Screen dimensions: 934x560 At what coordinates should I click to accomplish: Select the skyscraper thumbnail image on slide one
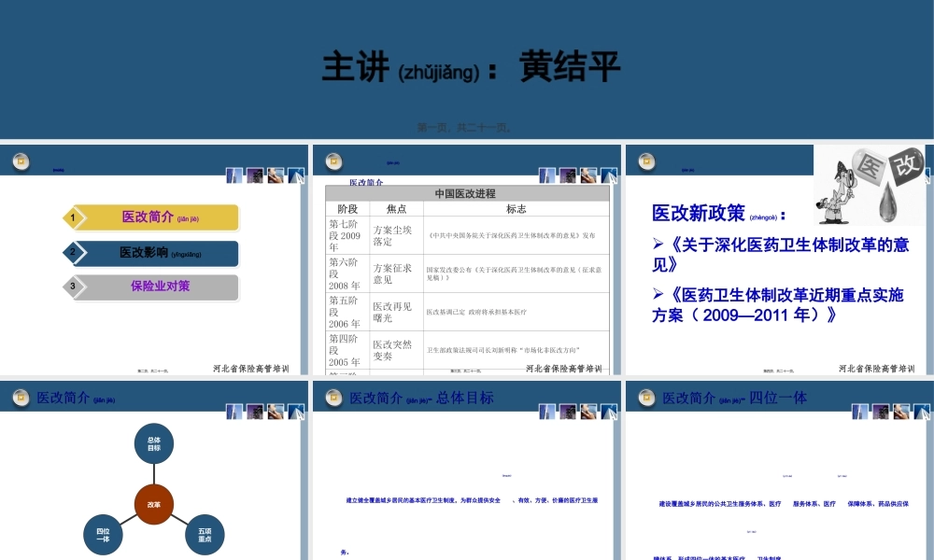(x=233, y=175)
